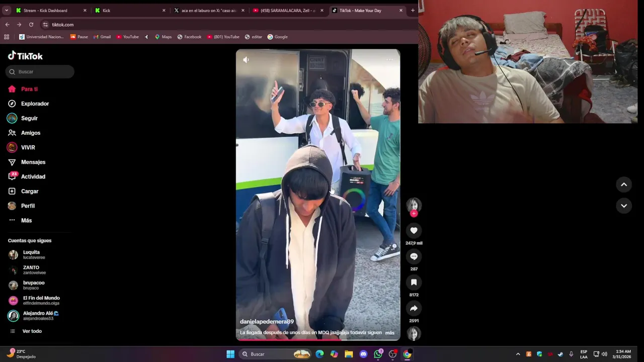View site information icon in address bar
Image resolution: width=644 pixels, height=362 pixels.
pyautogui.click(x=45, y=25)
